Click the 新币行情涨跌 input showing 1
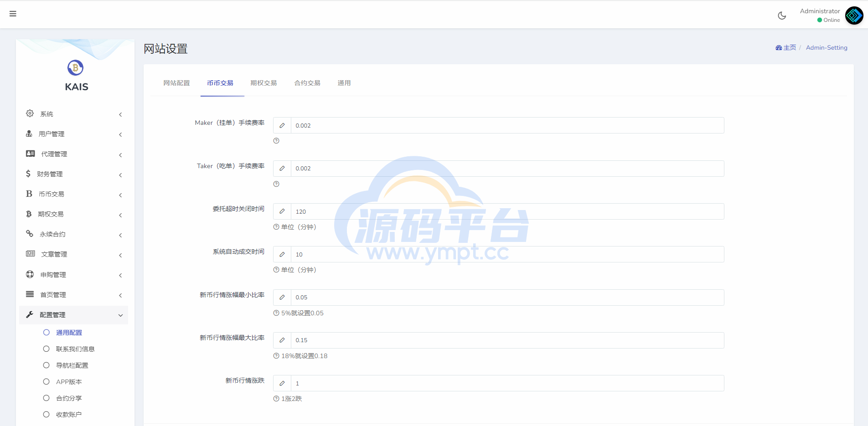The height and width of the screenshot is (426, 868). coord(507,383)
